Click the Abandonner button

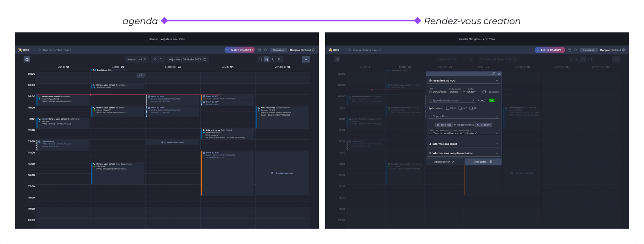tap(444, 162)
